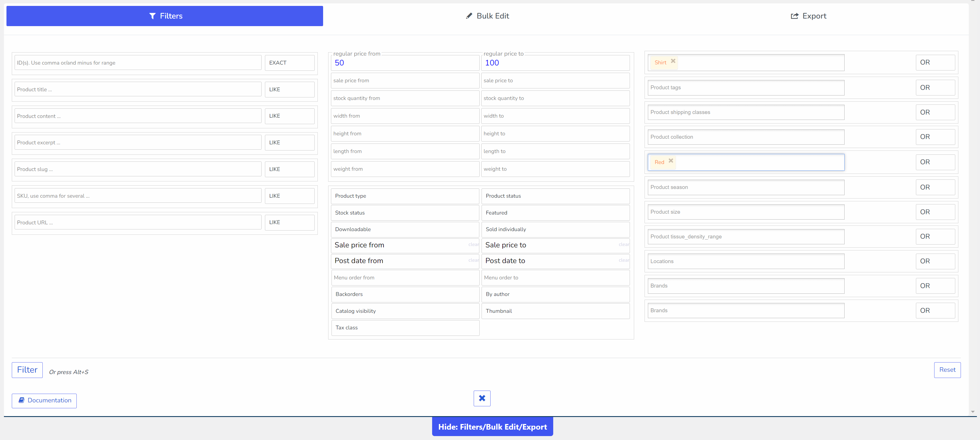Click the length from field
This screenshot has height=440, width=980.
[405, 151]
